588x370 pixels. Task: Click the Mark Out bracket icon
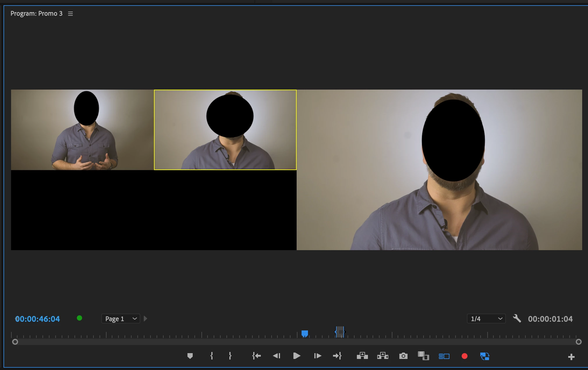[230, 356]
